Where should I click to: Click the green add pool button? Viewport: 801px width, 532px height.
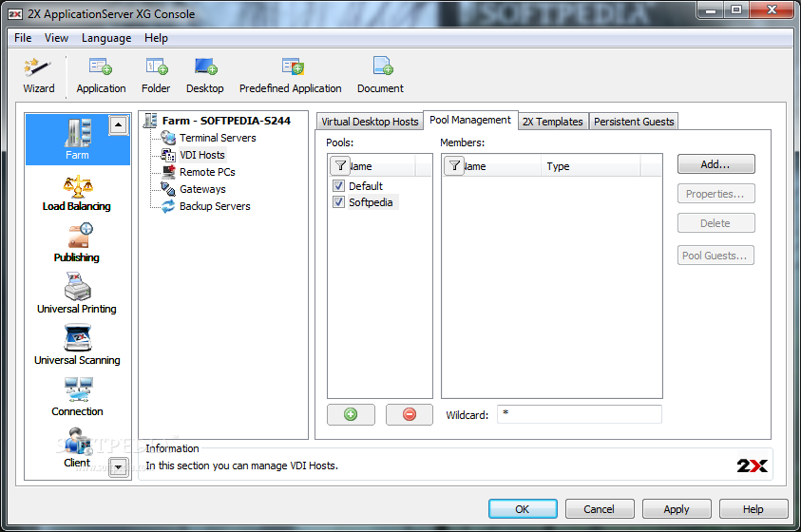(x=351, y=414)
